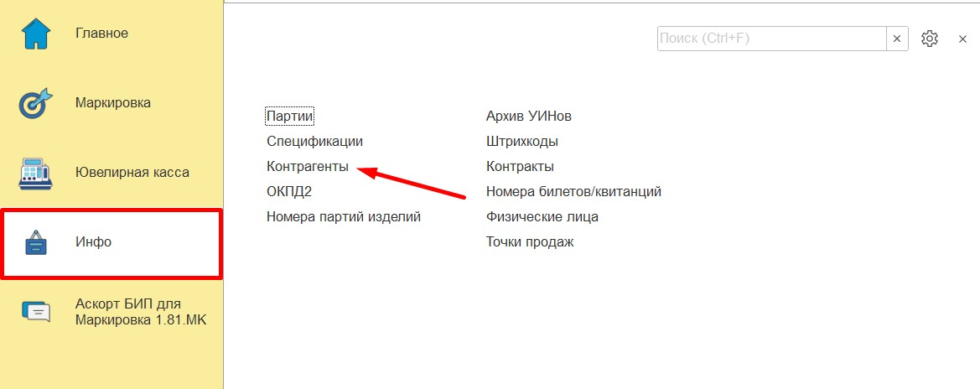The height and width of the screenshot is (389, 980).
Task: Open the Главное section
Action: pyautogui.click(x=102, y=34)
